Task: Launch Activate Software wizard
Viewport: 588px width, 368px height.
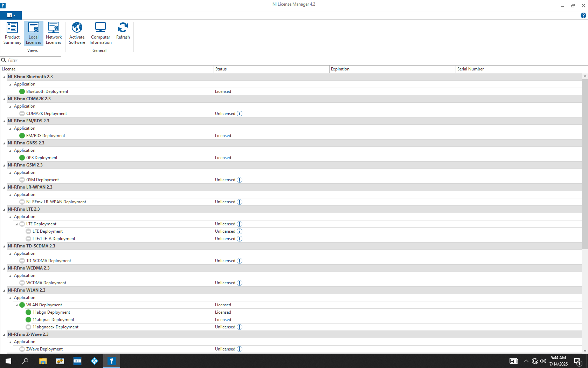Action: 77,33
